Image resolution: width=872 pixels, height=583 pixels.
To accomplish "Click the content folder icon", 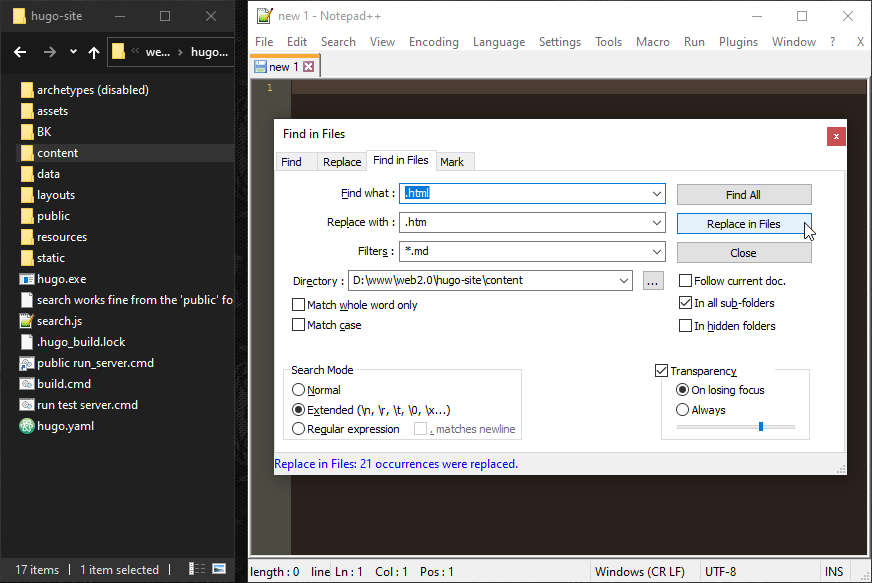I will [27, 153].
